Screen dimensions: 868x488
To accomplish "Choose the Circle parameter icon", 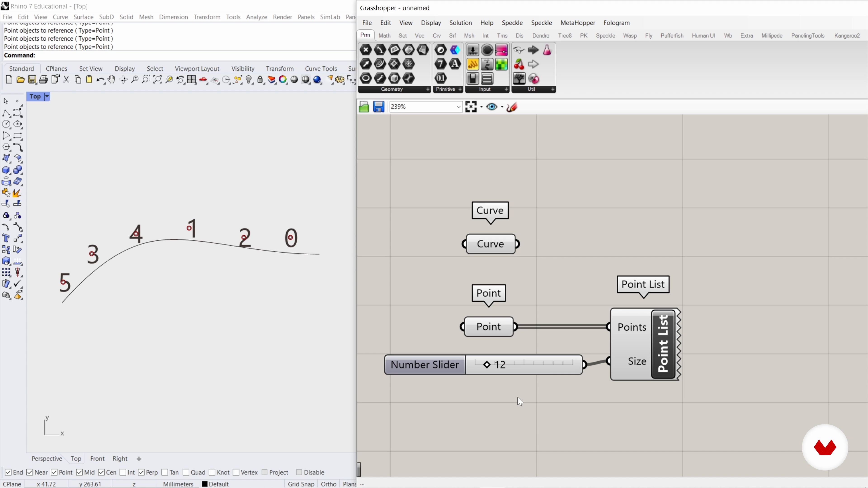I will pos(366,78).
